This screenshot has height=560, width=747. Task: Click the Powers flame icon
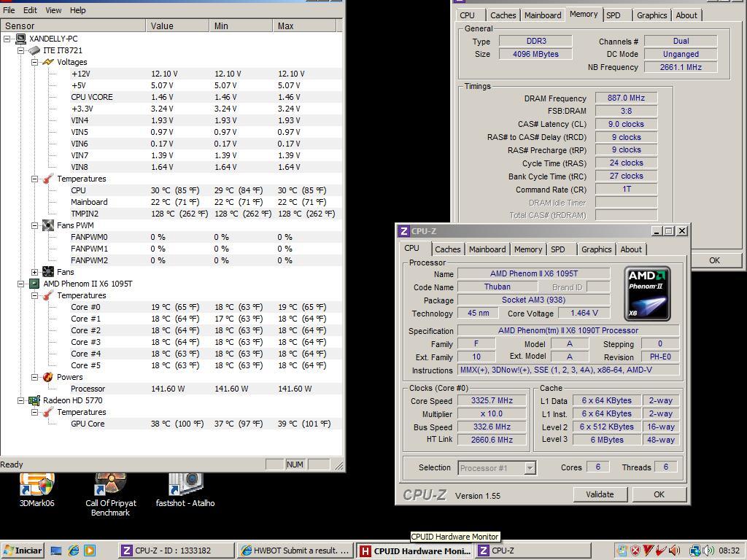[x=48, y=377]
